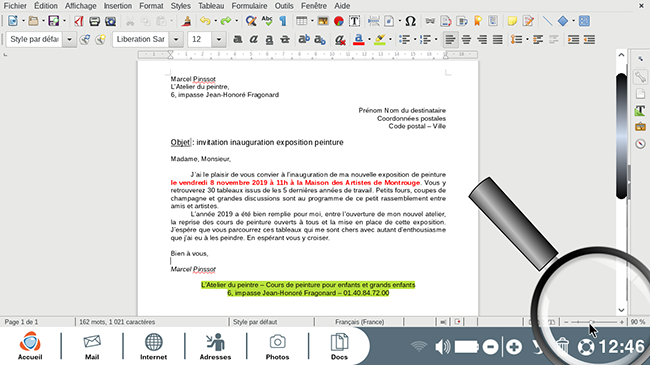Click the vertical scrollbar thumb
Screen dimensions: 650x365
621,136
